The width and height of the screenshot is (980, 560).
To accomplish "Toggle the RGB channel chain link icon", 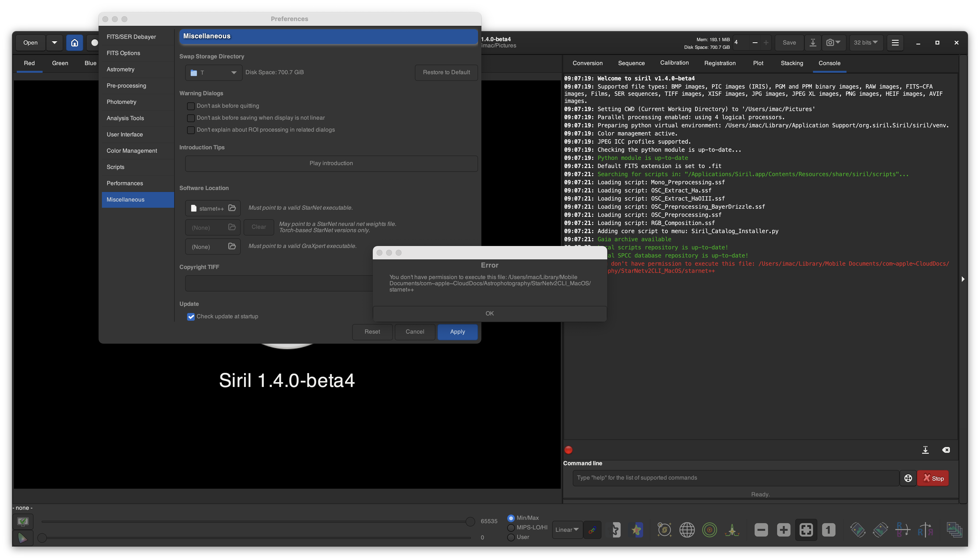I will click(592, 530).
